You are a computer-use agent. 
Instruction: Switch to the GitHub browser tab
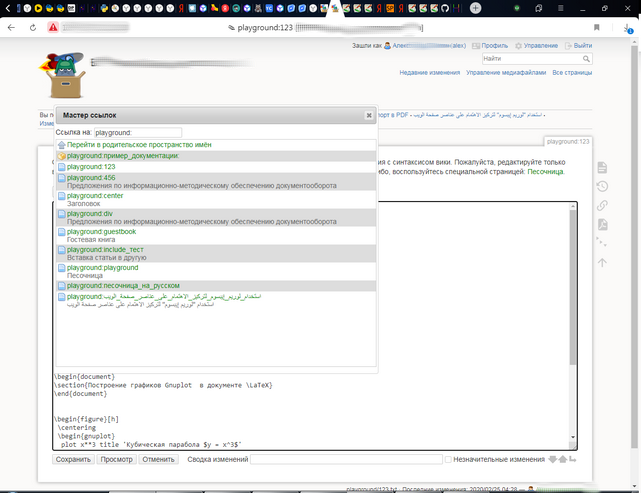click(x=445, y=8)
